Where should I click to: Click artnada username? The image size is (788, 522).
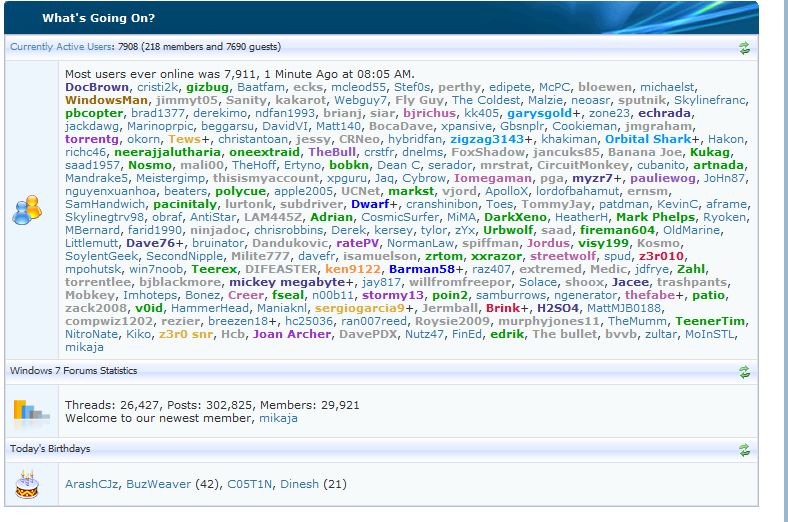click(x=718, y=165)
